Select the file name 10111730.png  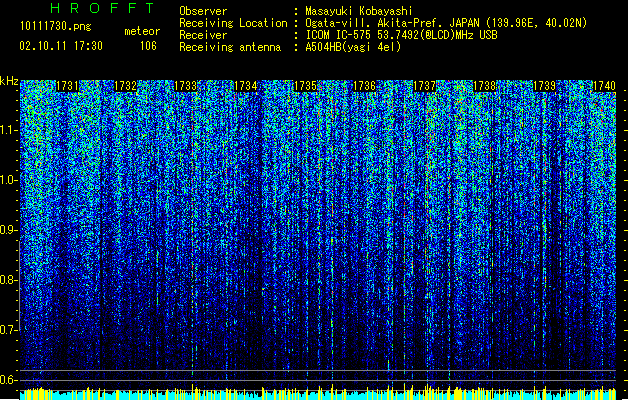coord(55,26)
